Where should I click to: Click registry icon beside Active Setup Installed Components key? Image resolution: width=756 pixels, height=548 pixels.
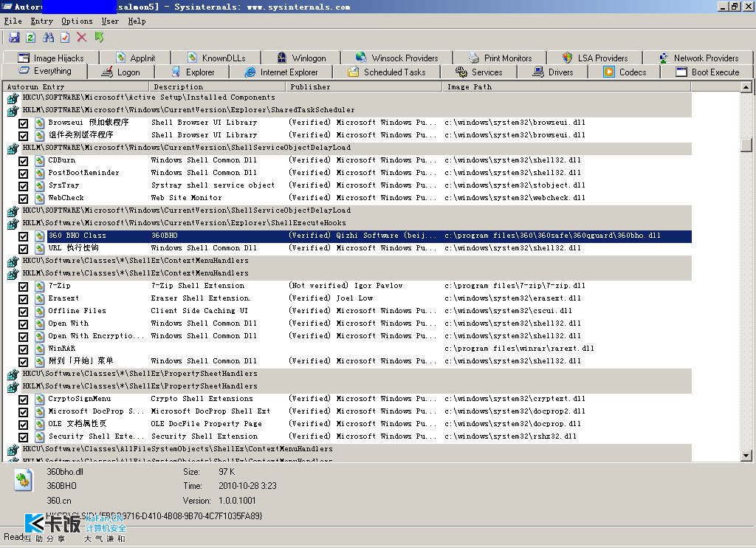[13, 98]
